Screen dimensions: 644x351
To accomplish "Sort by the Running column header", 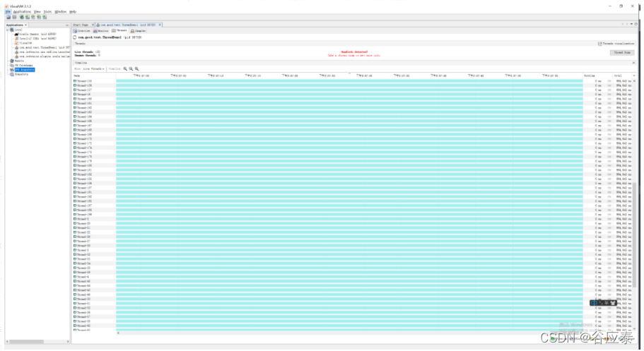I will click(597, 76).
